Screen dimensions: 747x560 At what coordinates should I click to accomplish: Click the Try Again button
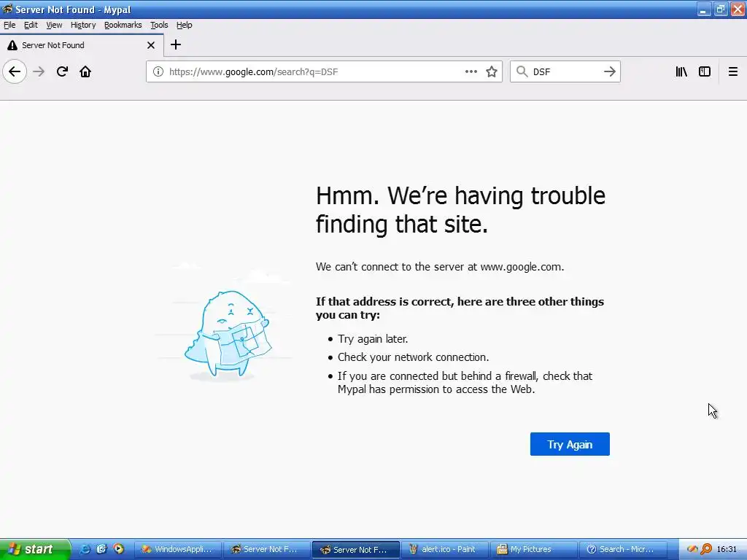point(570,444)
